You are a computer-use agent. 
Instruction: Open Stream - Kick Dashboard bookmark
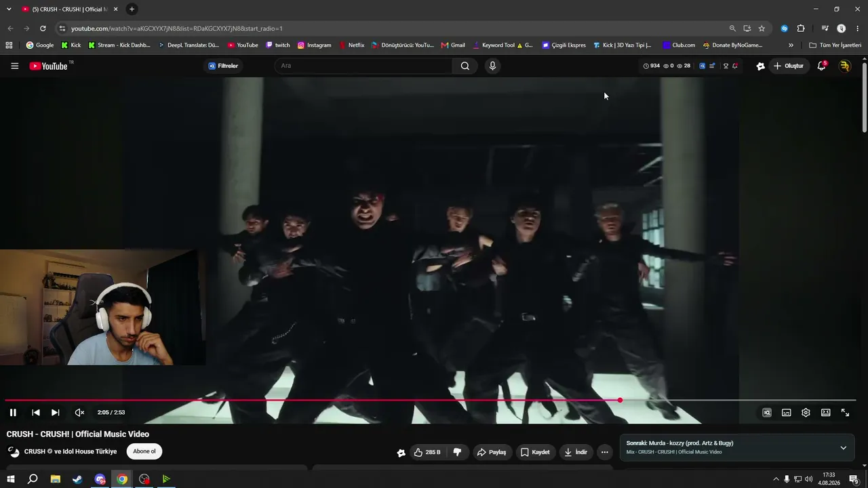pos(119,45)
